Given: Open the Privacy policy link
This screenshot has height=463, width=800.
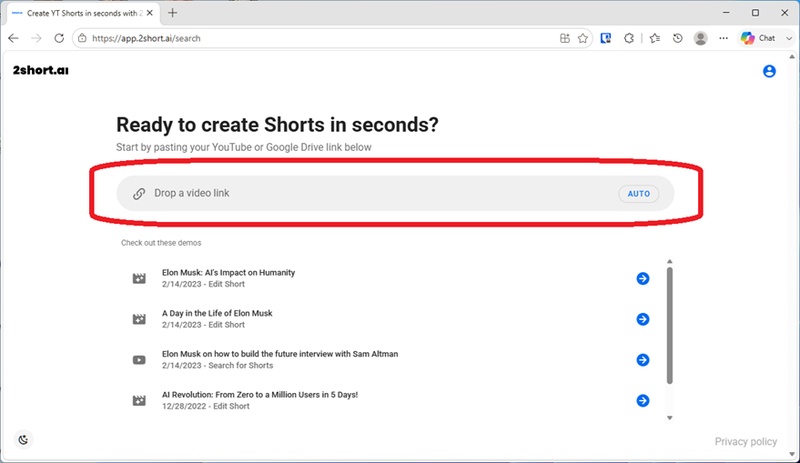Looking at the screenshot, I should tap(746, 442).
